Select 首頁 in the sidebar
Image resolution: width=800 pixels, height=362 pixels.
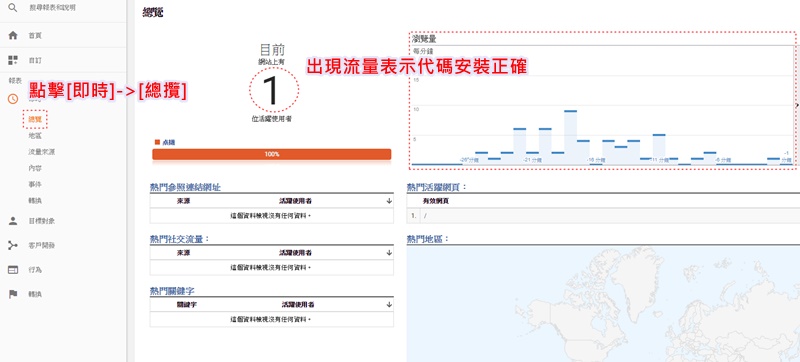[x=35, y=36]
